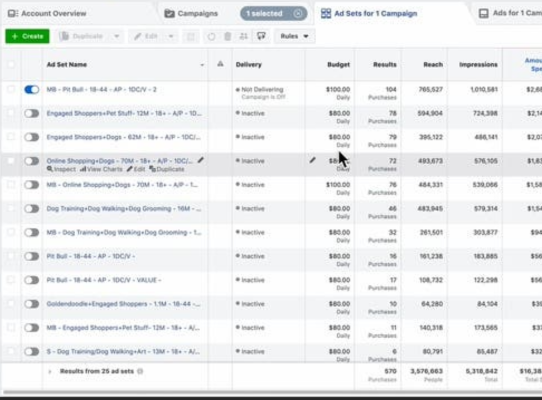The height and width of the screenshot is (400, 542).
Task: Switch to Ads for 1 Campaign tab
Action: [510, 13]
